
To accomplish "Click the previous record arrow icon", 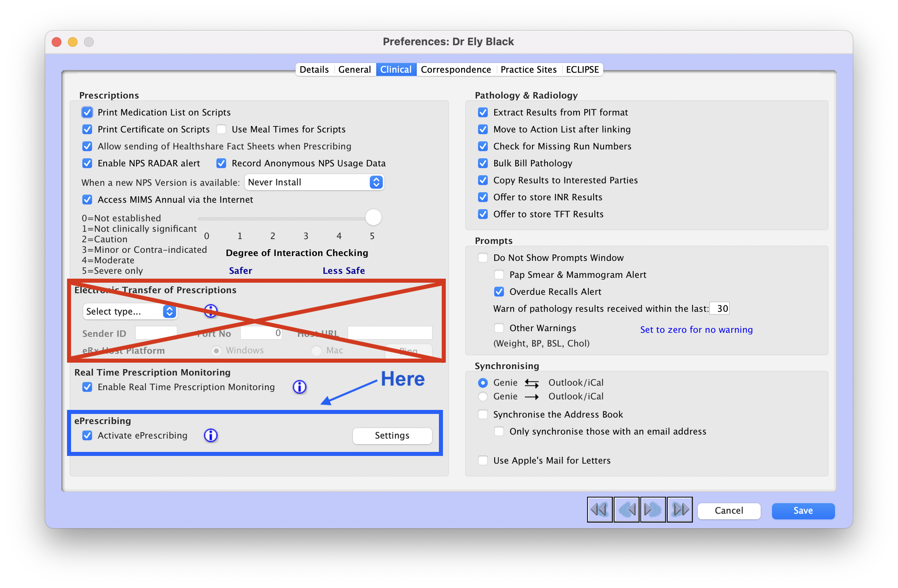I will [626, 510].
